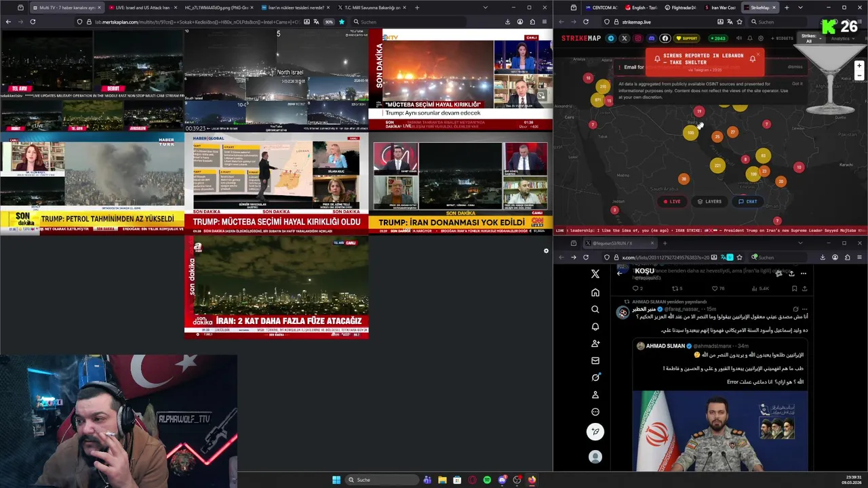Screen dimensions: 868x488
Task: Open StrikeMap's X profile icon
Action: point(625,39)
